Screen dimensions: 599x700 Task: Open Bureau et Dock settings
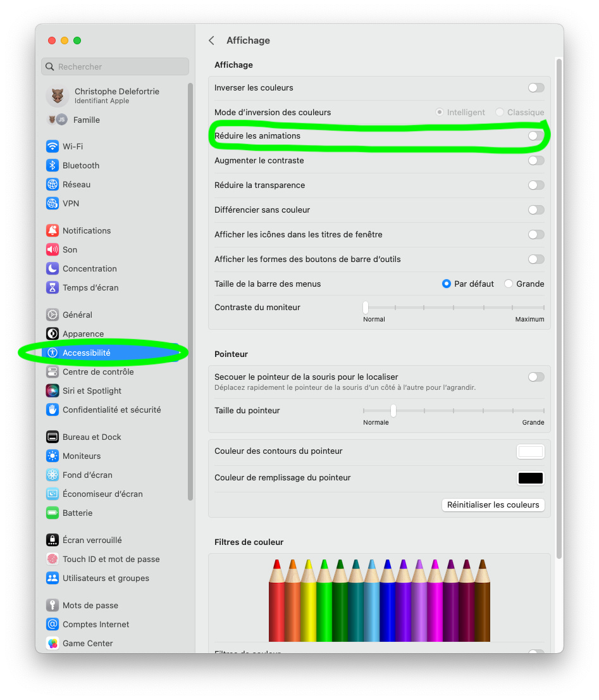[x=92, y=437]
